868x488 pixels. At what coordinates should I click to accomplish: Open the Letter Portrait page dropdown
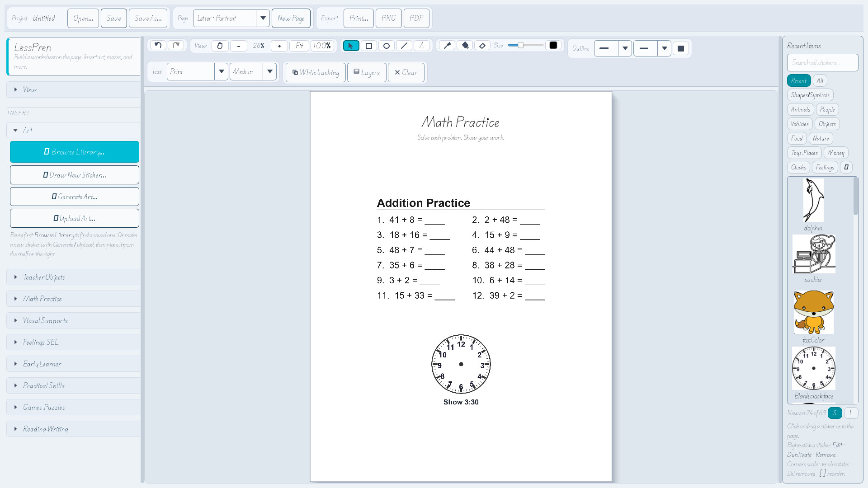[x=231, y=19]
